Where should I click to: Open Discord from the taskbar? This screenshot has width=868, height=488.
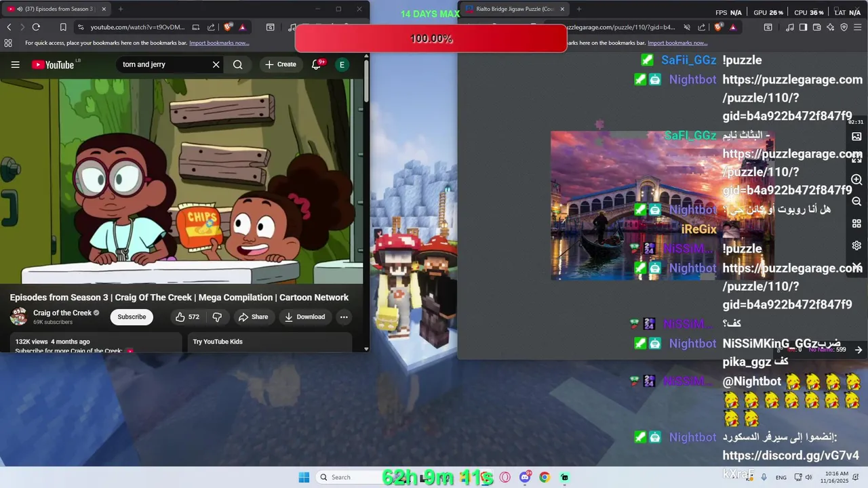pos(525,477)
